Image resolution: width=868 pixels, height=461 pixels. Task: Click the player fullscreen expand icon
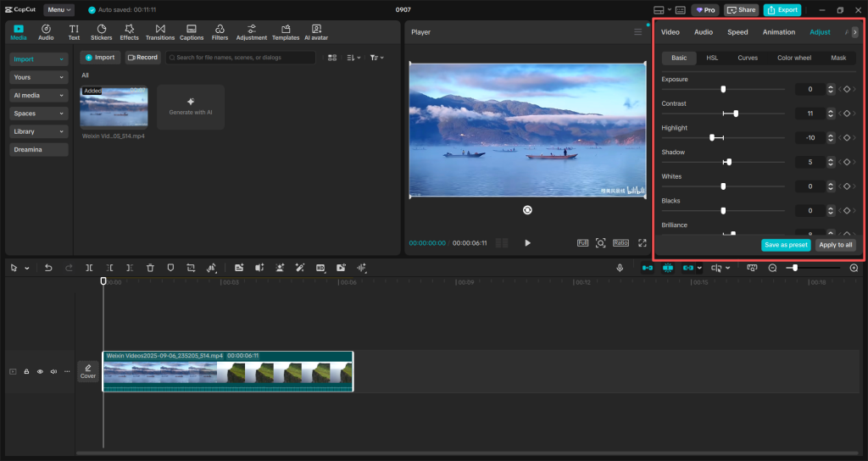tap(643, 243)
